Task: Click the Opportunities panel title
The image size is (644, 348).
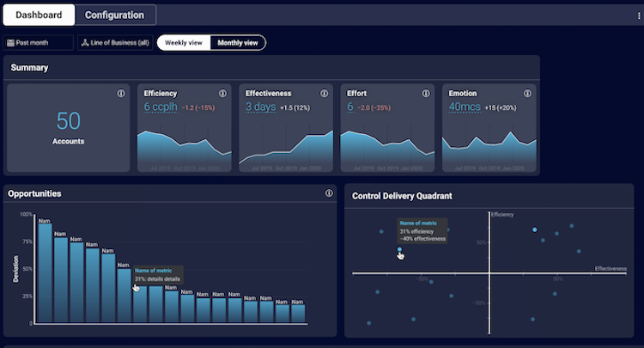Action: (34, 193)
